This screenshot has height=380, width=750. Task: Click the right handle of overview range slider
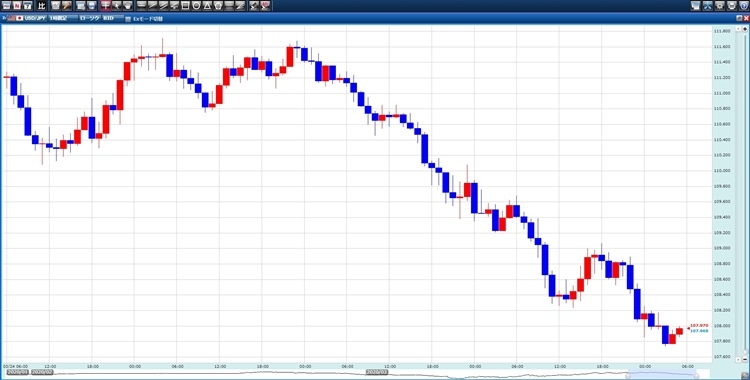(696, 376)
